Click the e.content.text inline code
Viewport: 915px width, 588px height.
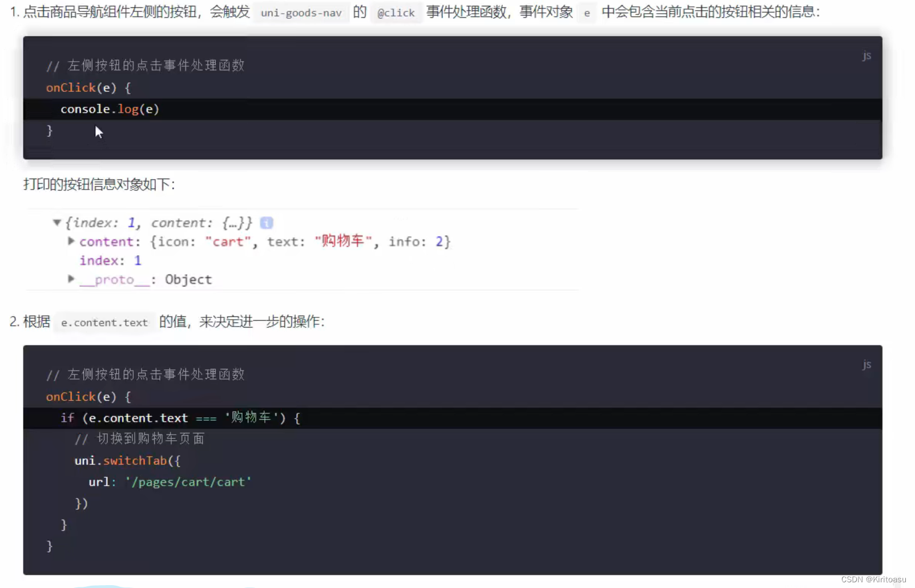(x=104, y=323)
